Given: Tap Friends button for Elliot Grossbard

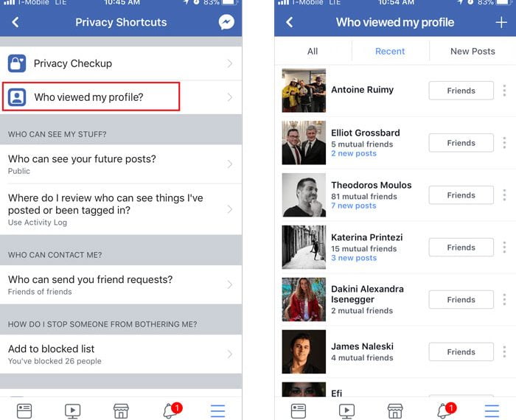Looking at the screenshot, I should pos(461,143).
